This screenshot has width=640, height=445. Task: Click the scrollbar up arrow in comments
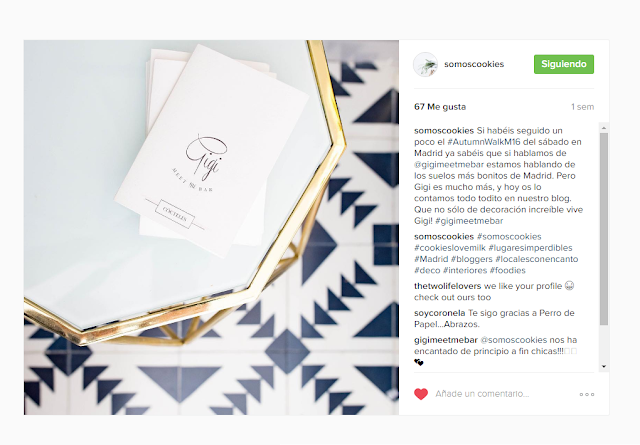tap(604, 128)
